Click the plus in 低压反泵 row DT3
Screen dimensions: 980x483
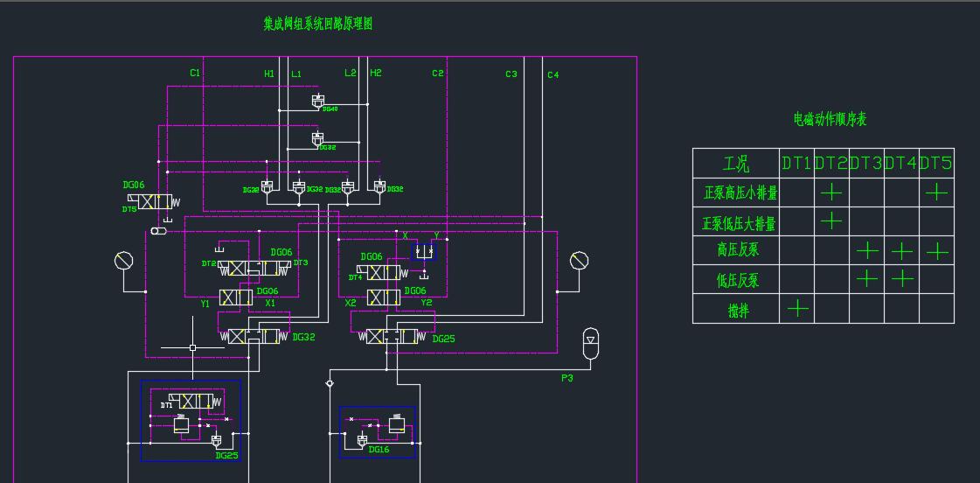(867, 277)
